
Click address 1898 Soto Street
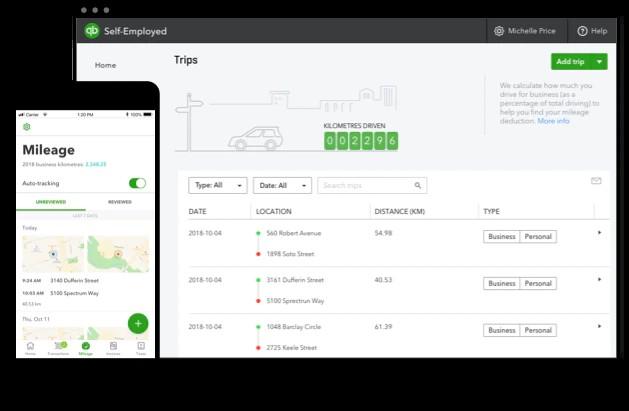point(290,254)
